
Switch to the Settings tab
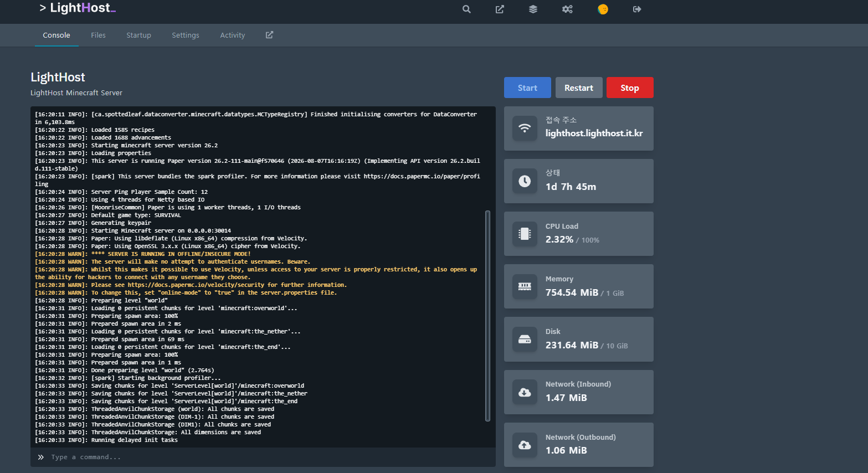tap(186, 35)
